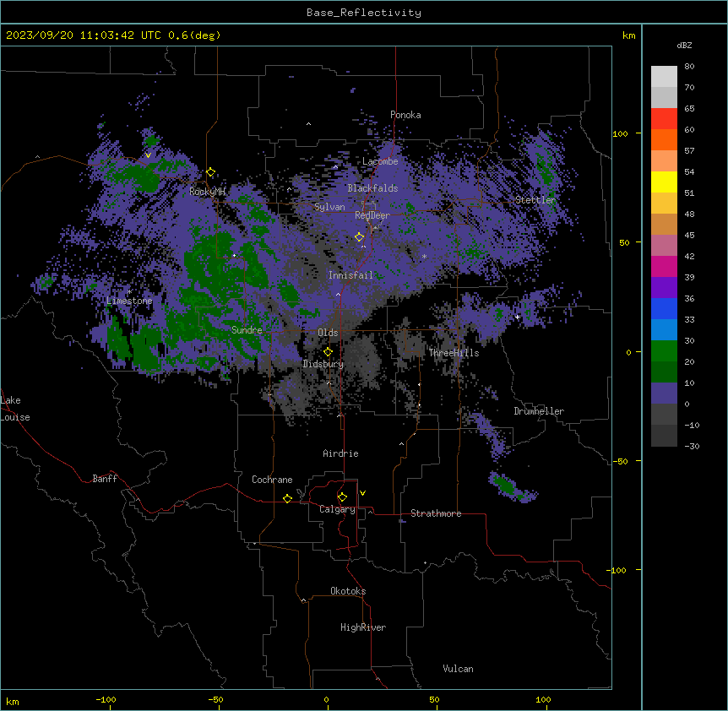Screen dimensions: 728x711
Task: Click the yellow diamond above the Calgary label
Action: tap(342, 497)
